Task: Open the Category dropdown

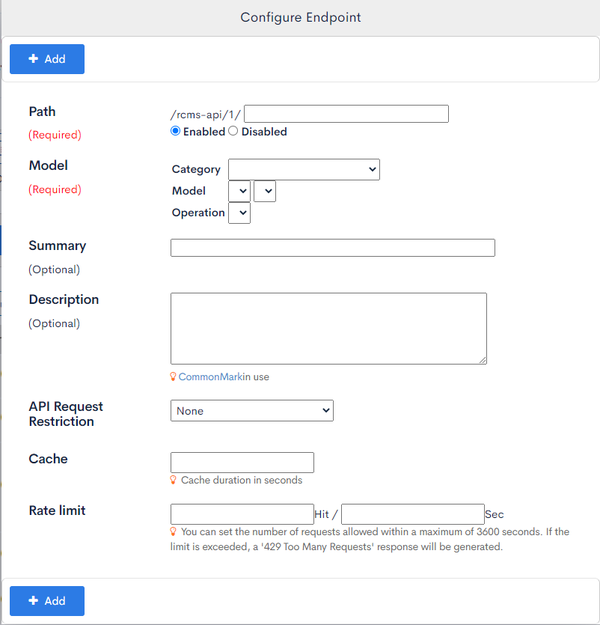Action: click(304, 169)
